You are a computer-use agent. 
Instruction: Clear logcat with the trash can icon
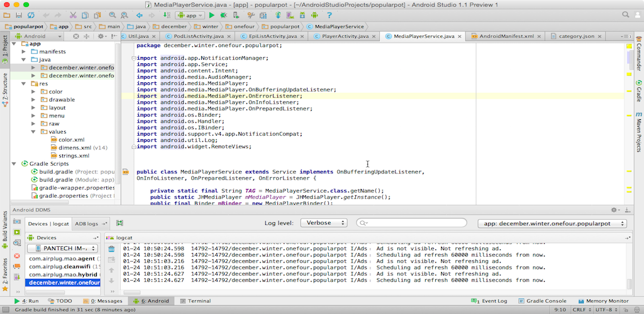(111, 249)
